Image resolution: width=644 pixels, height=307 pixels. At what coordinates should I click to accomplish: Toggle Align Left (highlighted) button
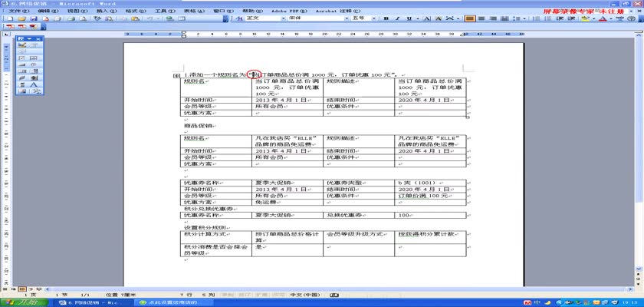(x=470, y=18)
